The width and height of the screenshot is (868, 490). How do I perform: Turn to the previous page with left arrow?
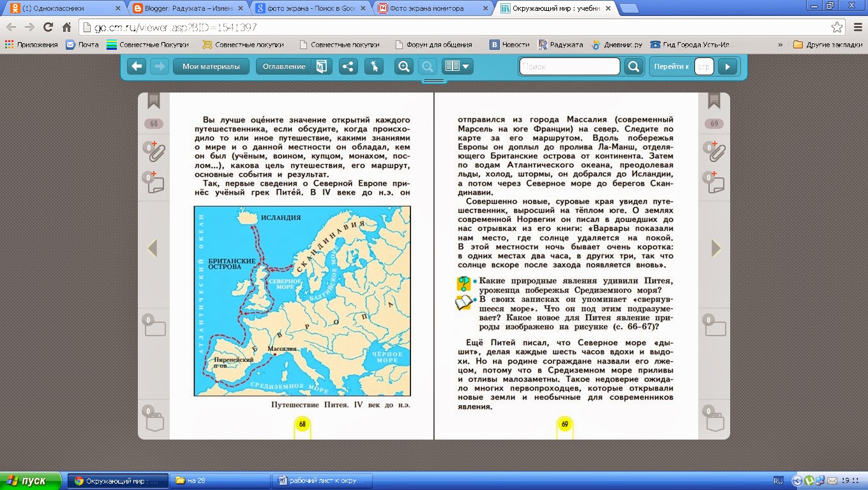coord(152,248)
